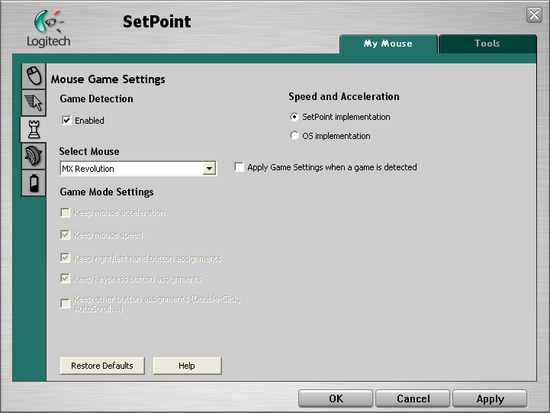The width and height of the screenshot is (550, 413).
Task: Click the Logitech logo
Action: (x=49, y=28)
